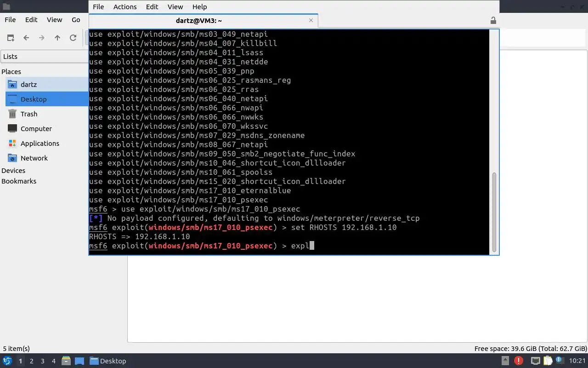Click the 10:21 clock

pos(577,361)
